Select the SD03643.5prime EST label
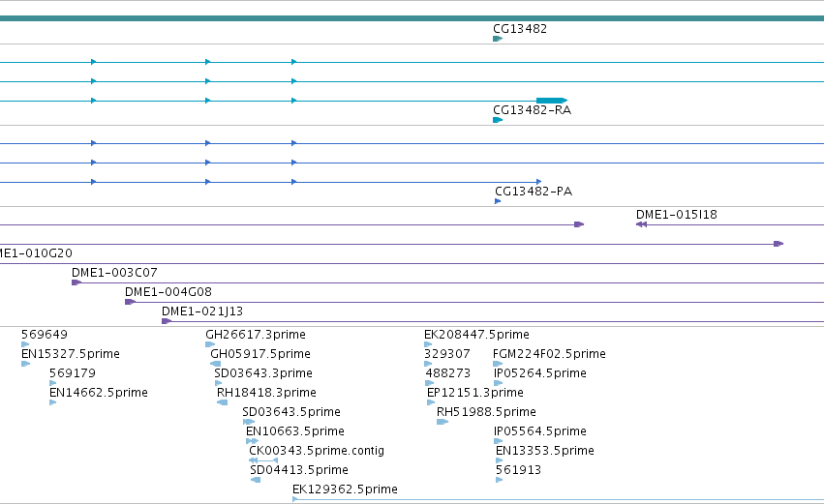Screen dimensions: 824x504 click(x=291, y=413)
